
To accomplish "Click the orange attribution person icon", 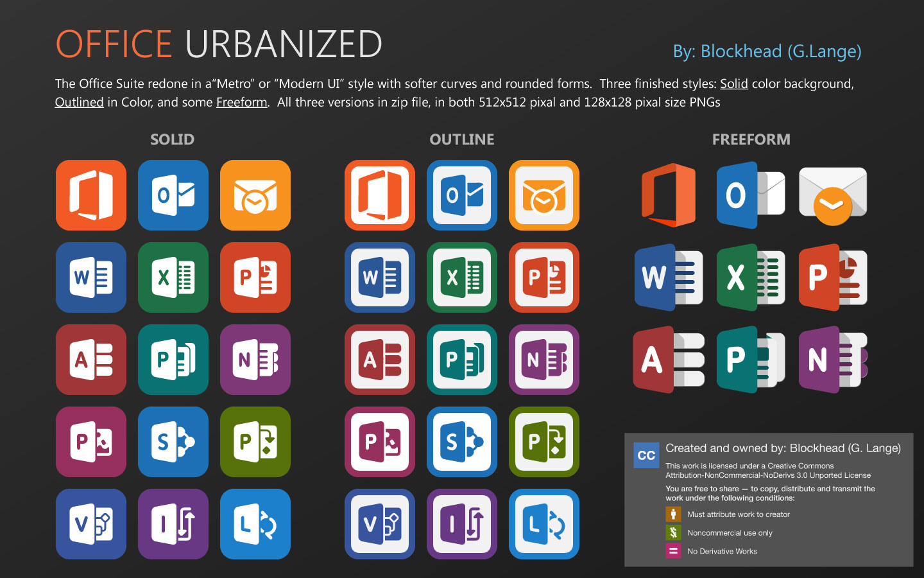I will [673, 514].
